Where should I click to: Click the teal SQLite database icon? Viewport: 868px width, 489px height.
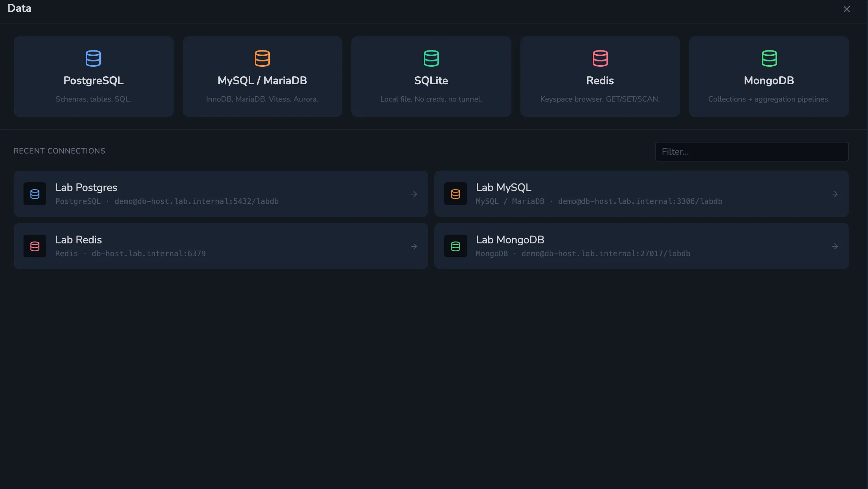[x=431, y=58]
